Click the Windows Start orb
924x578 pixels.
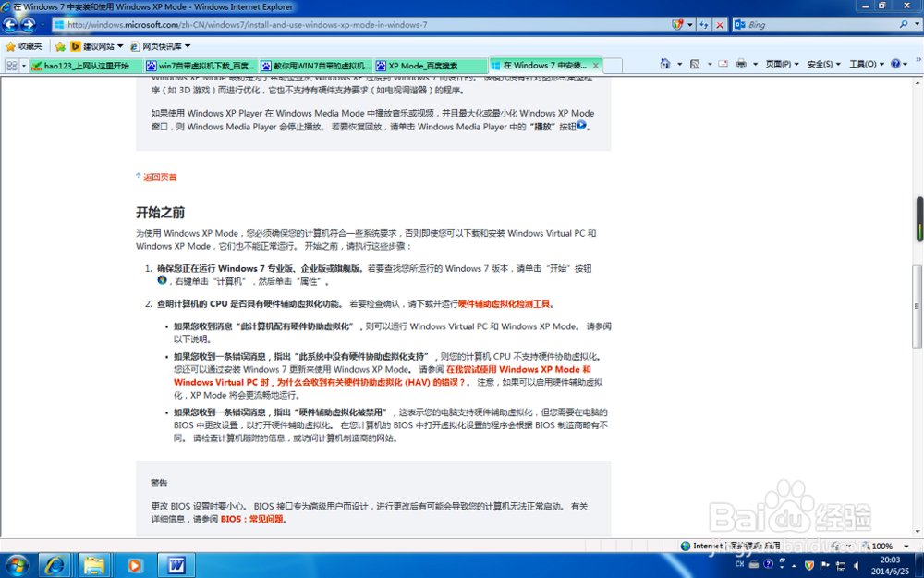click(16, 565)
